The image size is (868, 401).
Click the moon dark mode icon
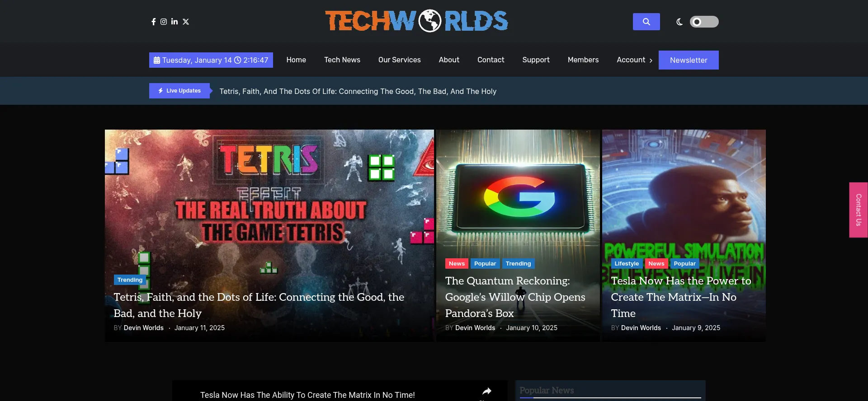(679, 22)
